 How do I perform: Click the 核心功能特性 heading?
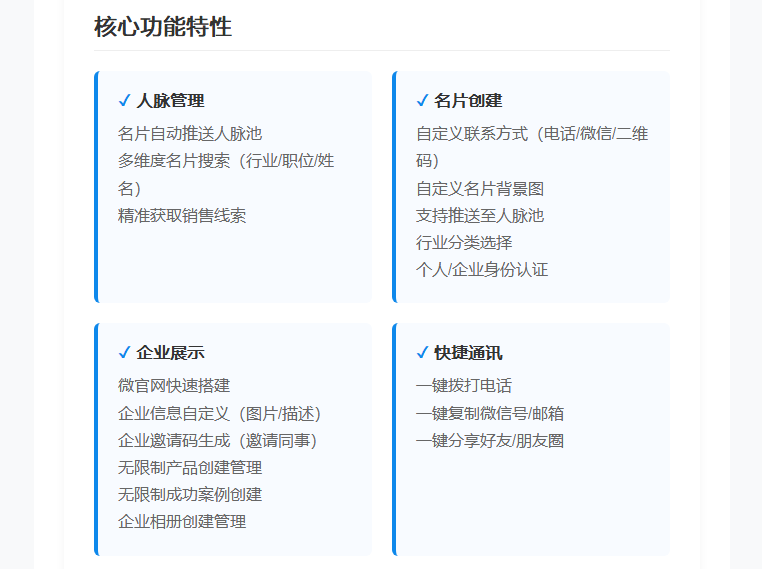163,27
